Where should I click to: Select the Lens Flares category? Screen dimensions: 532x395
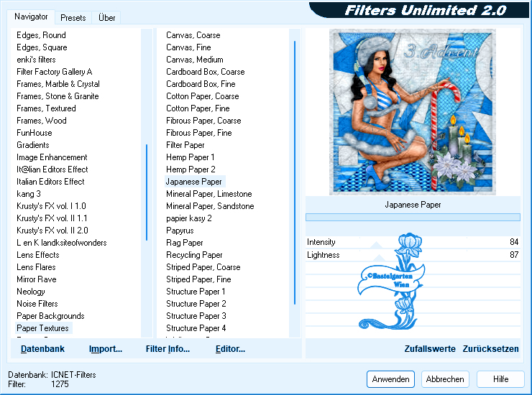(36, 267)
